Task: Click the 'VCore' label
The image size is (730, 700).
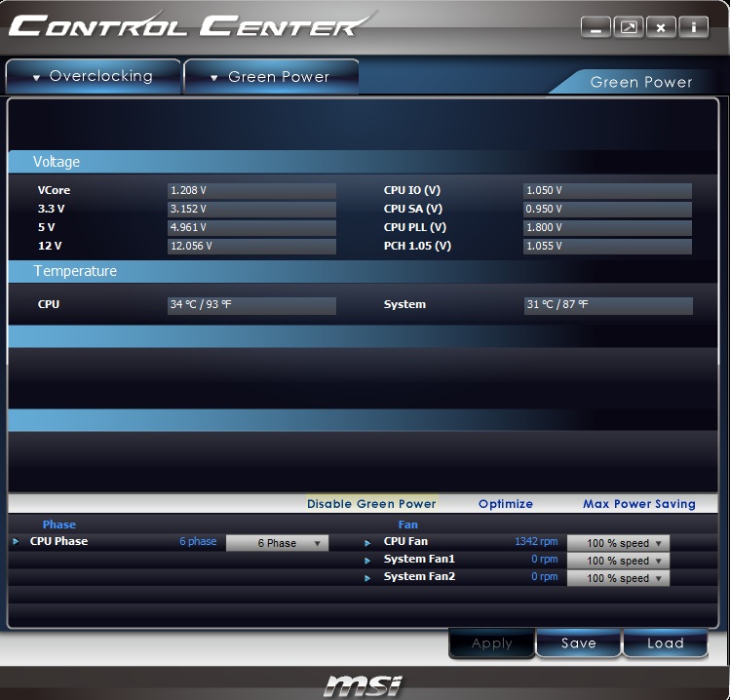Action: (x=54, y=190)
